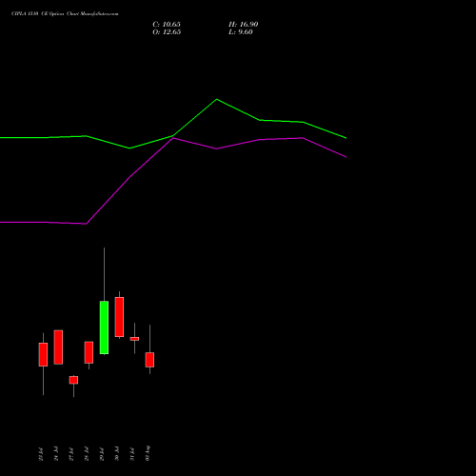476x476 pixels.
Task: Click the CIPLA CE Options Chart title
Action: tap(65, 14)
